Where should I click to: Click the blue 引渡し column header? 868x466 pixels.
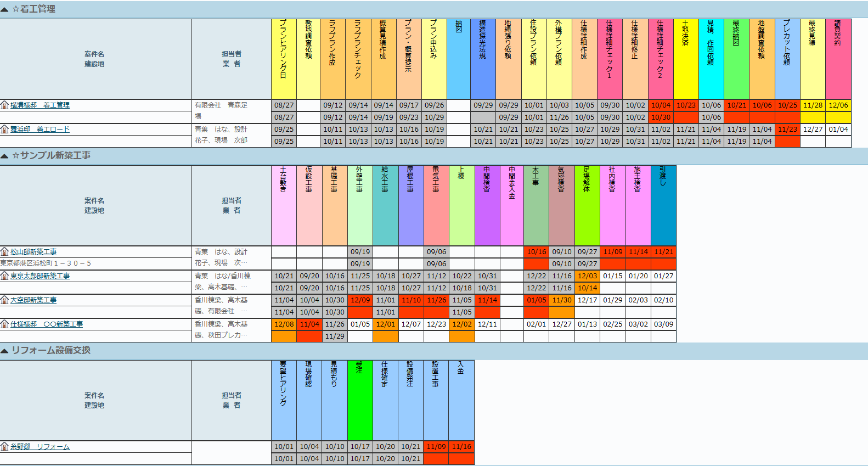coord(663,205)
